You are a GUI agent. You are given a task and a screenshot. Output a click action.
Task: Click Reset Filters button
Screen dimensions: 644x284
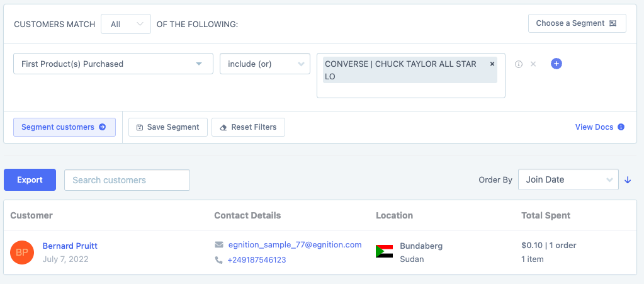248,127
